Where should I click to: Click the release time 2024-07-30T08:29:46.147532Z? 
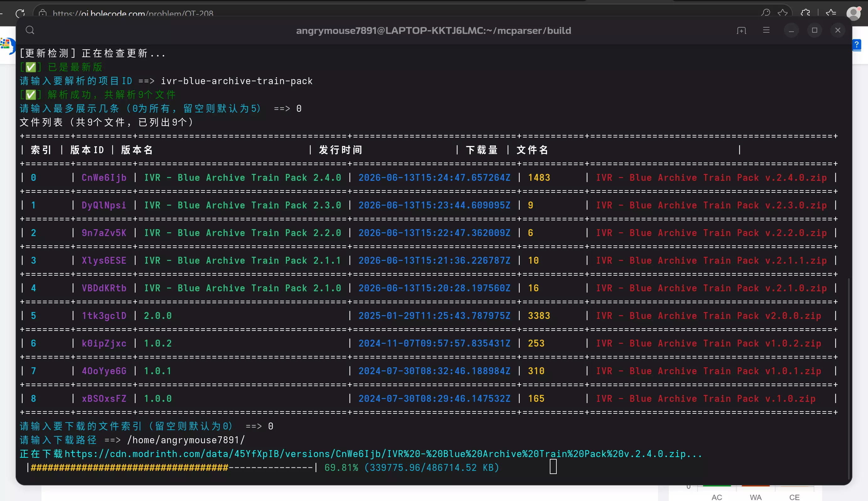pos(434,398)
